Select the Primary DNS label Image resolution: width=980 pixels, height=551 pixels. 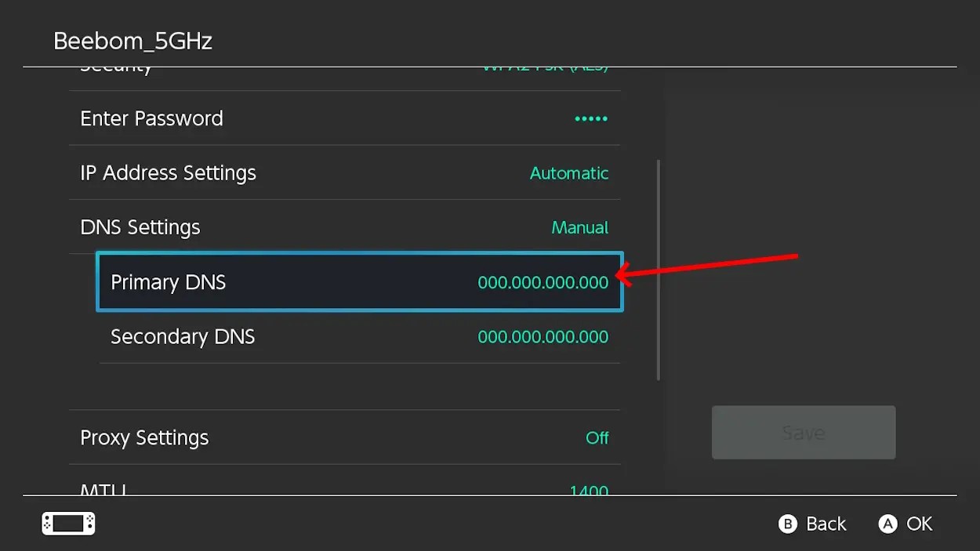coord(168,282)
